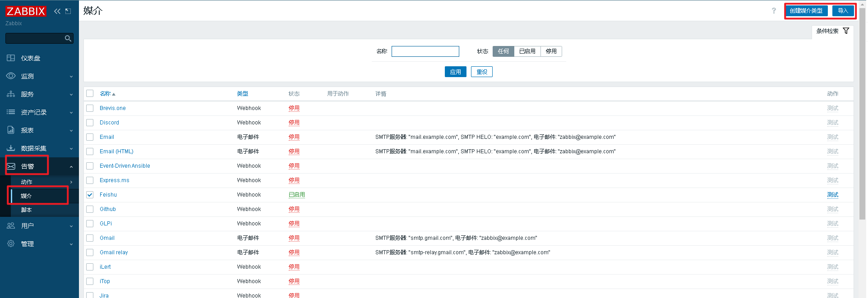Click the 资产记录 list icon
The width and height of the screenshot is (868, 298).
coord(11,112)
